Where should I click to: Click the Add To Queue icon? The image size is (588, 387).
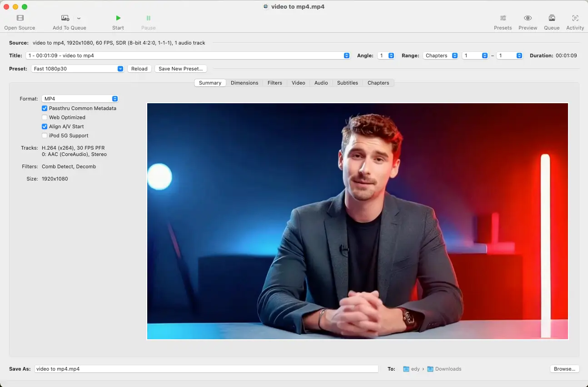(65, 18)
